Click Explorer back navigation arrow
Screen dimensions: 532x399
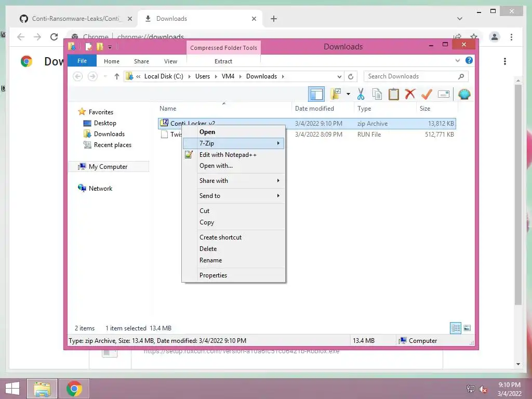(x=78, y=76)
